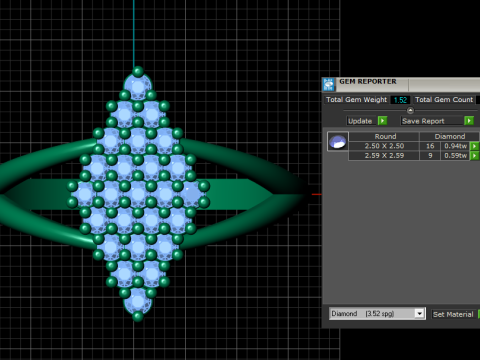
Task: Open the Diamond material dropdown
Action: point(419,314)
